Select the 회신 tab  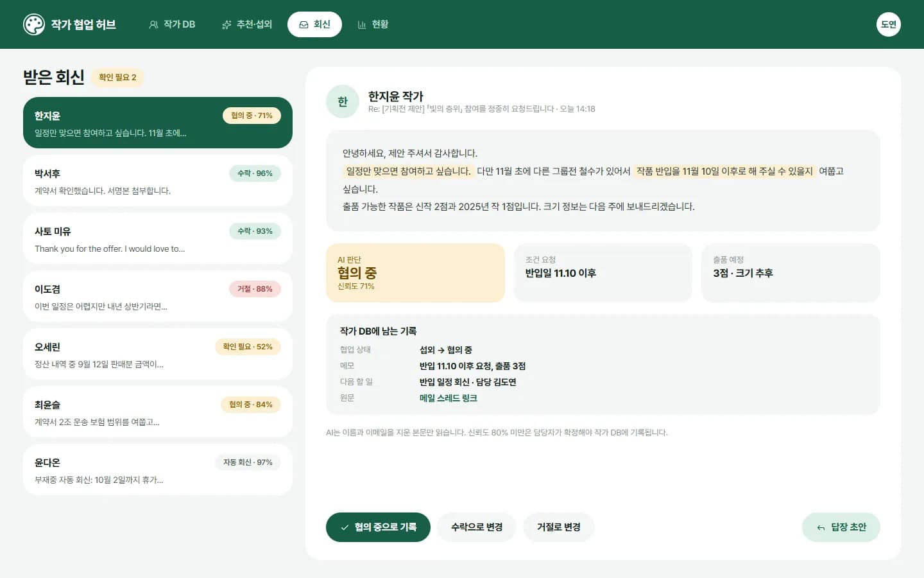click(x=314, y=24)
